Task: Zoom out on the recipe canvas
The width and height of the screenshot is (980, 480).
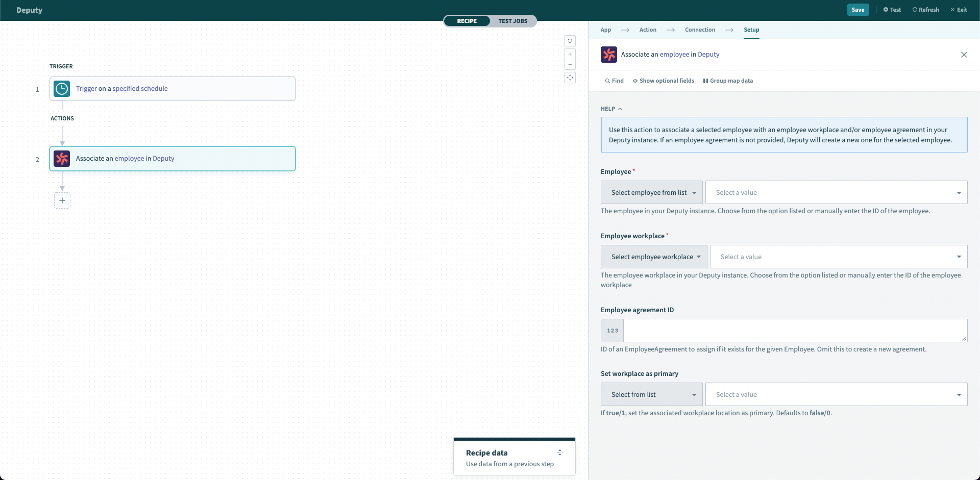Action: [570, 64]
